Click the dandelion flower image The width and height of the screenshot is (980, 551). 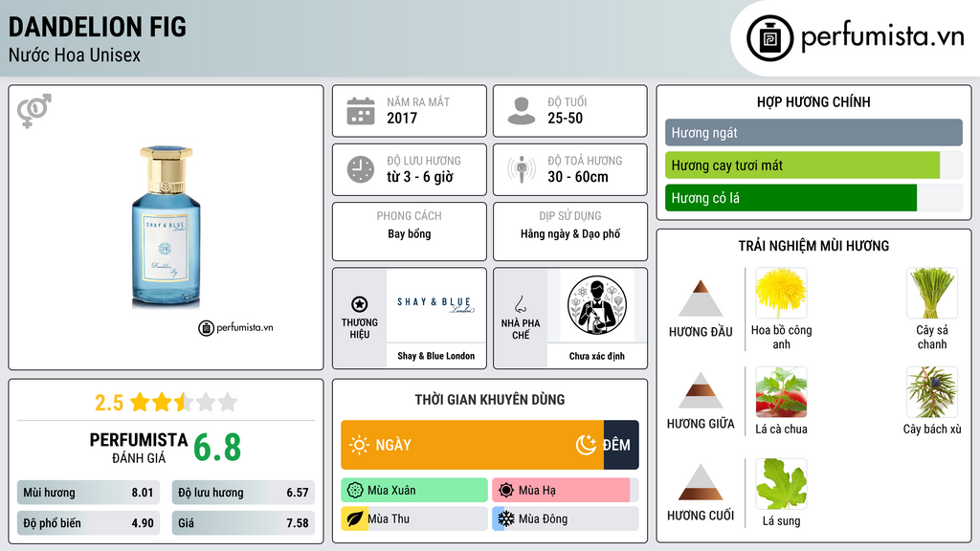point(781,293)
